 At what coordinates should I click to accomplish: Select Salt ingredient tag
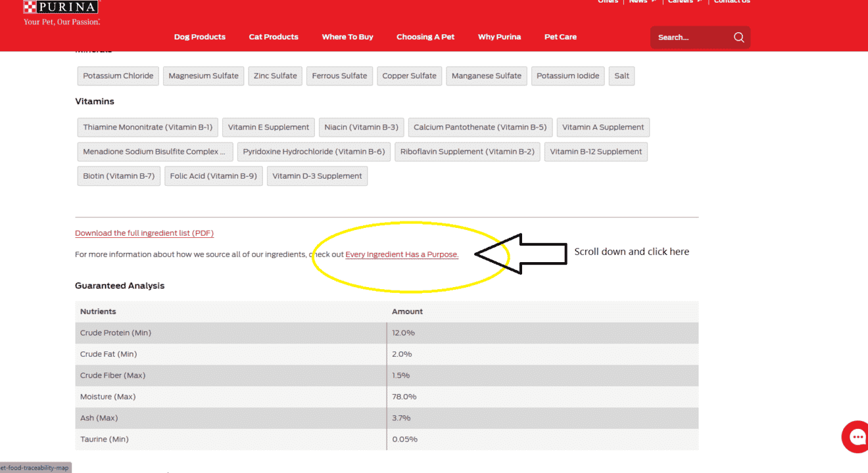pyautogui.click(x=622, y=76)
